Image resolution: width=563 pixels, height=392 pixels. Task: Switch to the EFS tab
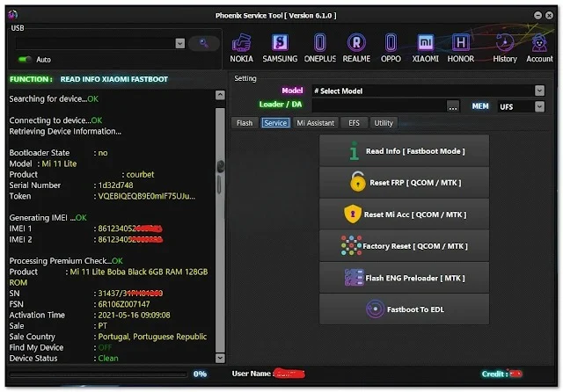354,123
